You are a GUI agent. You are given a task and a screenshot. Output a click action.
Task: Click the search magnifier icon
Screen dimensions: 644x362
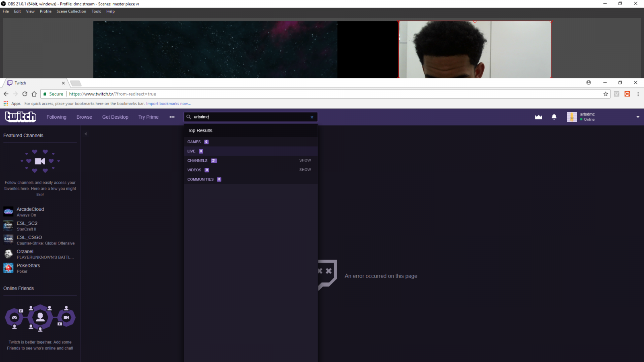click(188, 117)
